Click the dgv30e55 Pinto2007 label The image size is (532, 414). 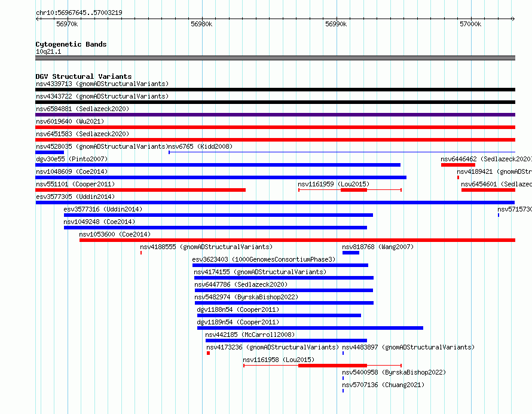click(72, 159)
